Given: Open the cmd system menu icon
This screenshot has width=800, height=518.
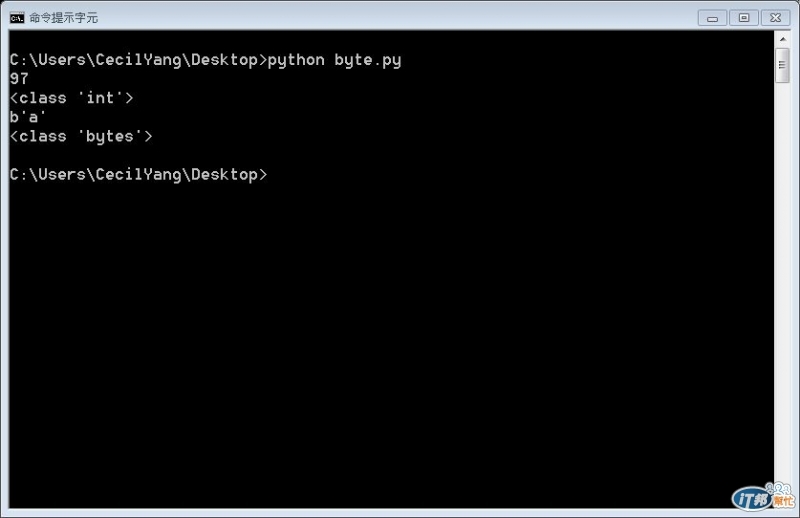Looking at the screenshot, I should 16,18.
